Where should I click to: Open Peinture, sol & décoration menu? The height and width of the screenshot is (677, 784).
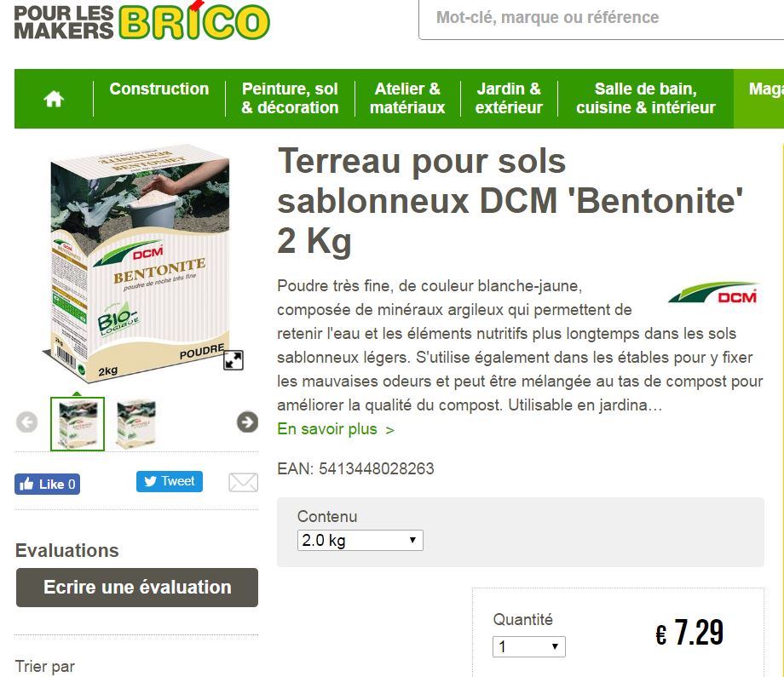[x=290, y=98]
